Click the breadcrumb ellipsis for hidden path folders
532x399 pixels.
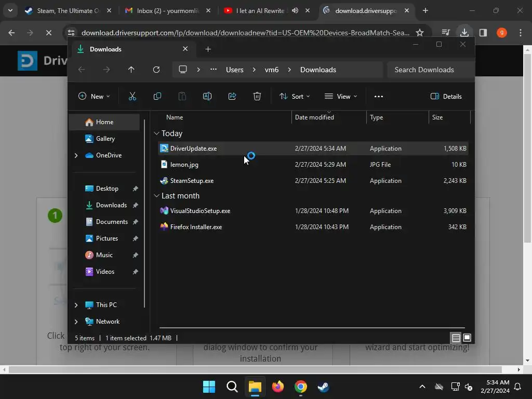coord(214,70)
